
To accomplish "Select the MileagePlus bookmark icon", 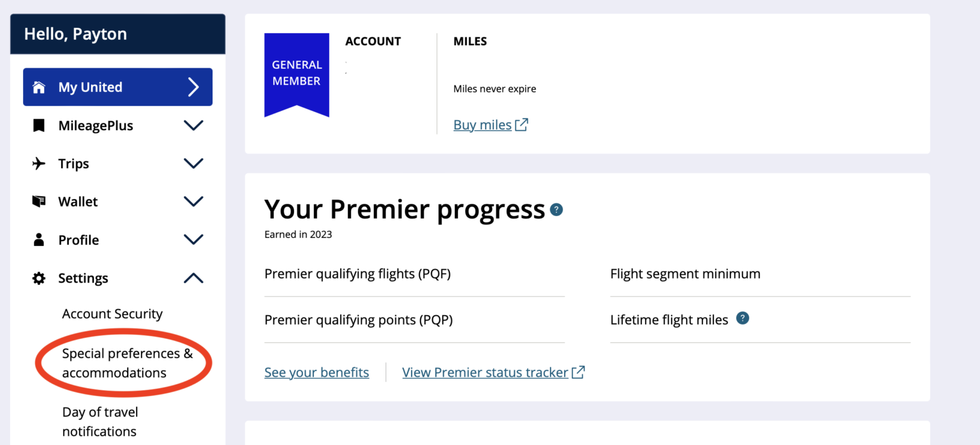I will 38,126.
